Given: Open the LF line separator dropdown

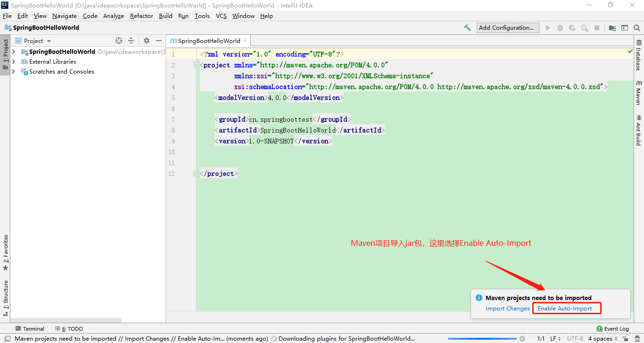Looking at the screenshot, I should tap(555, 339).
